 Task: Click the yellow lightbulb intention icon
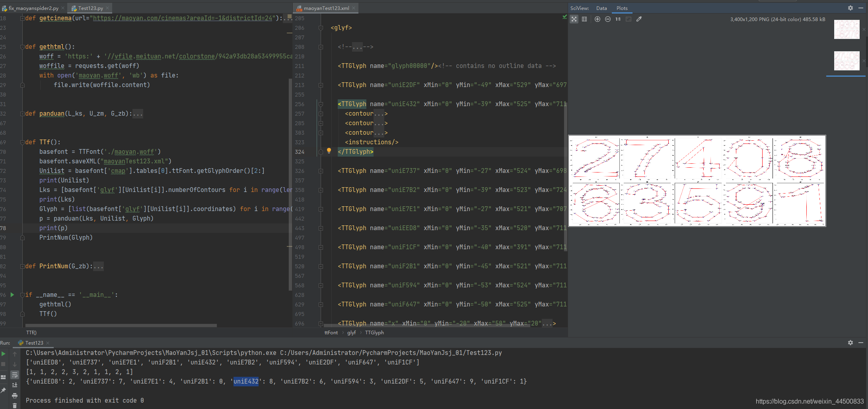tap(329, 151)
